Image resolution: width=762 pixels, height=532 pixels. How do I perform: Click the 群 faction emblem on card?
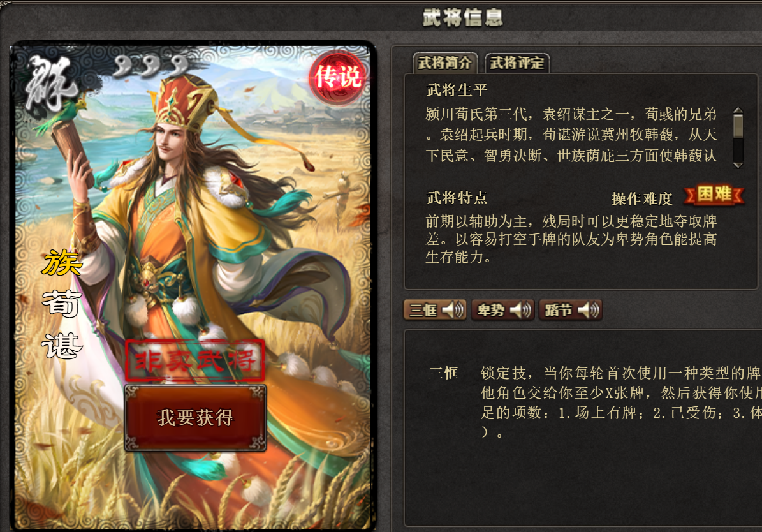click(50, 84)
